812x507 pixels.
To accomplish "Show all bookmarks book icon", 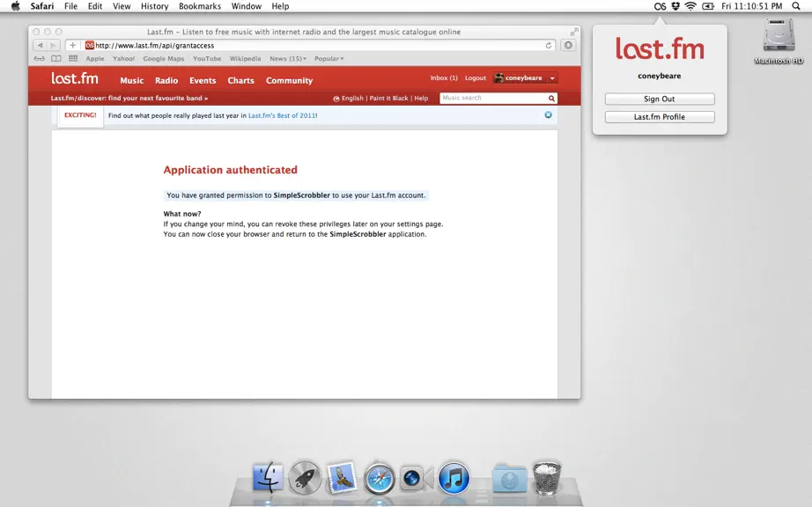I will tap(56, 58).
